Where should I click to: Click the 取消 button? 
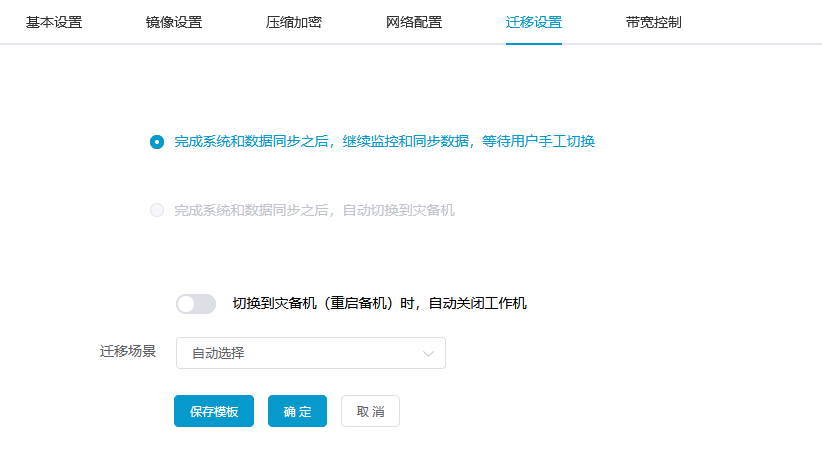(x=371, y=411)
